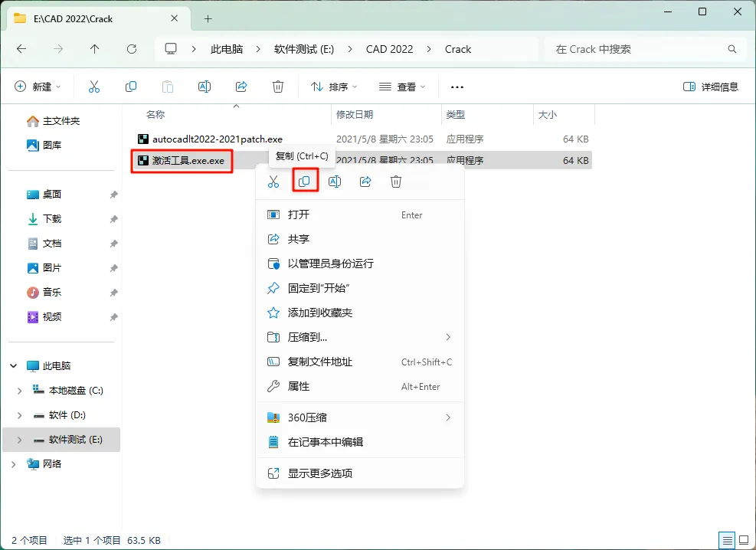Open the 压缩到... submenu
This screenshot has width=756, height=550.
pos(360,337)
